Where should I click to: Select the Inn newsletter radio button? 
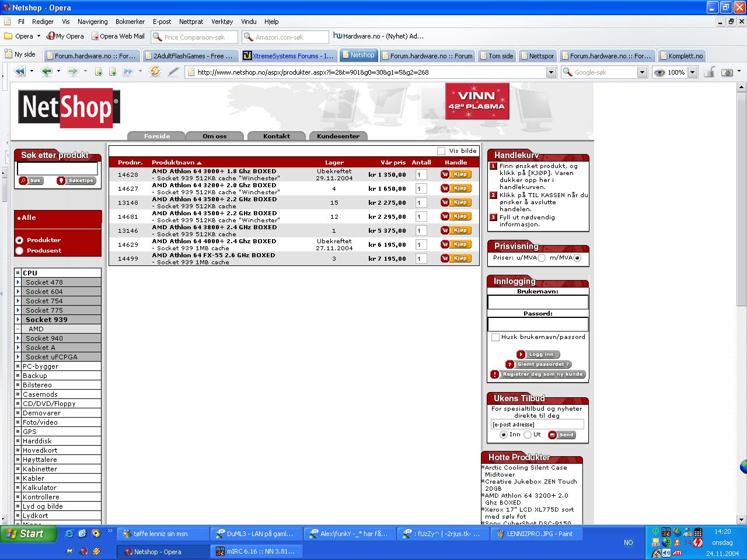[504, 435]
